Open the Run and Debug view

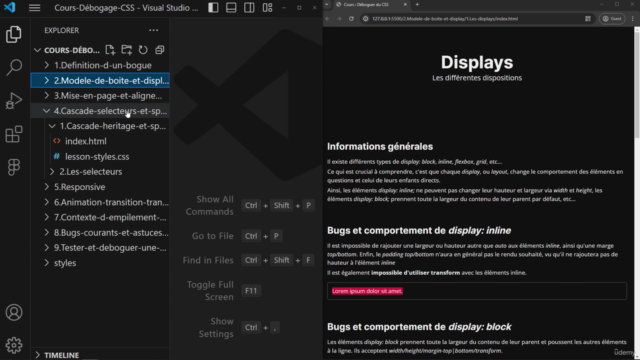pyautogui.click(x=14, y=101)
